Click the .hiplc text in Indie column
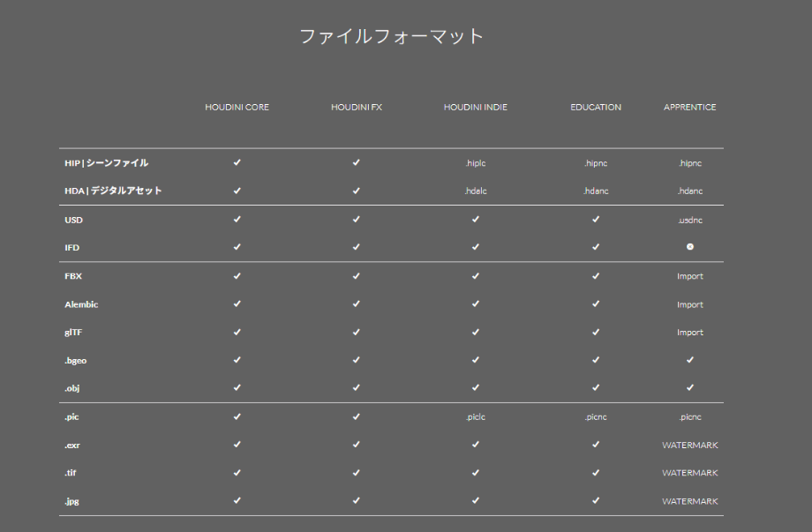The width and height of the screenshot is (812, 532). tap(476, 163)
